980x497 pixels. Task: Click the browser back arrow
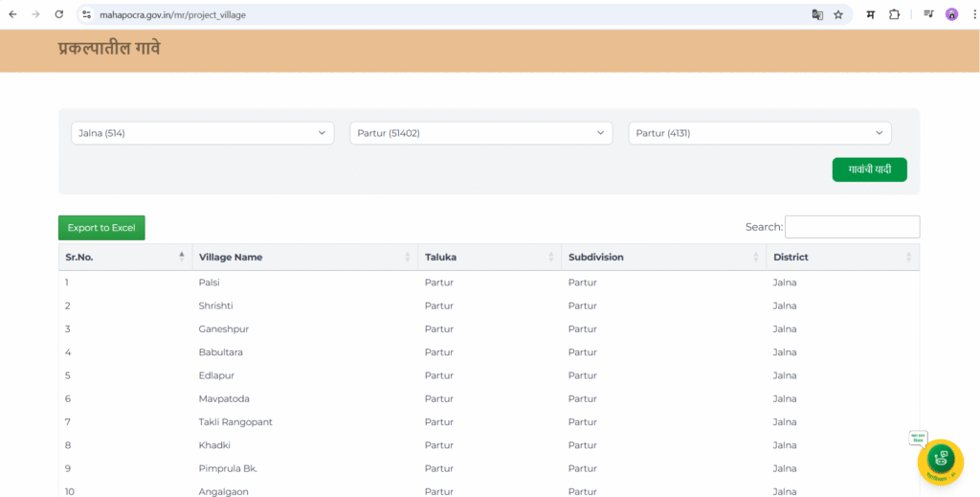(x=12, y=14)
